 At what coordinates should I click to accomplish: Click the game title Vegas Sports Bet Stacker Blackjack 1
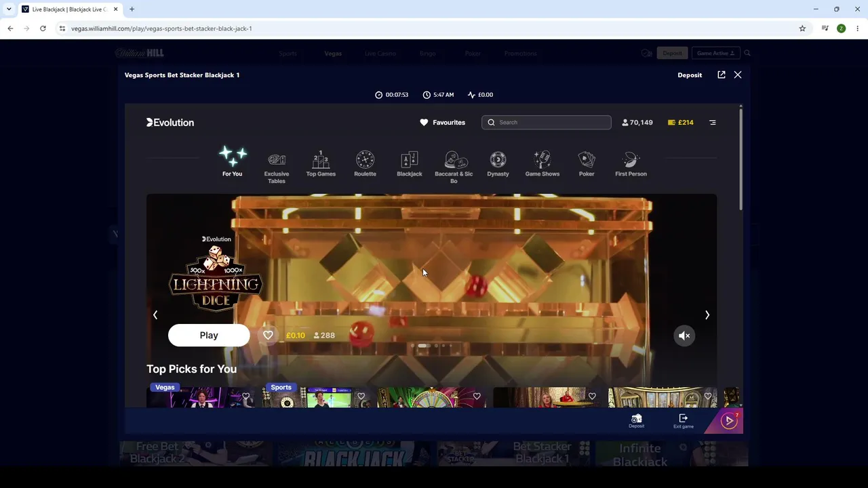(182, 75)
